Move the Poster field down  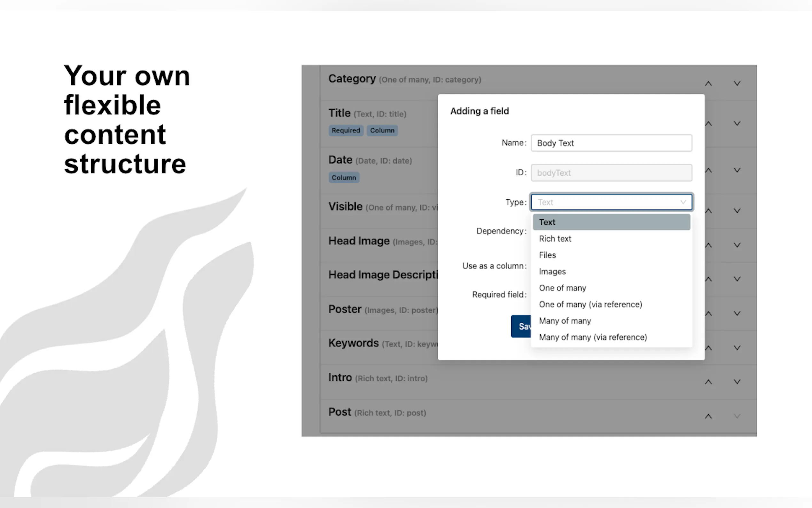[x=737, y=313]
